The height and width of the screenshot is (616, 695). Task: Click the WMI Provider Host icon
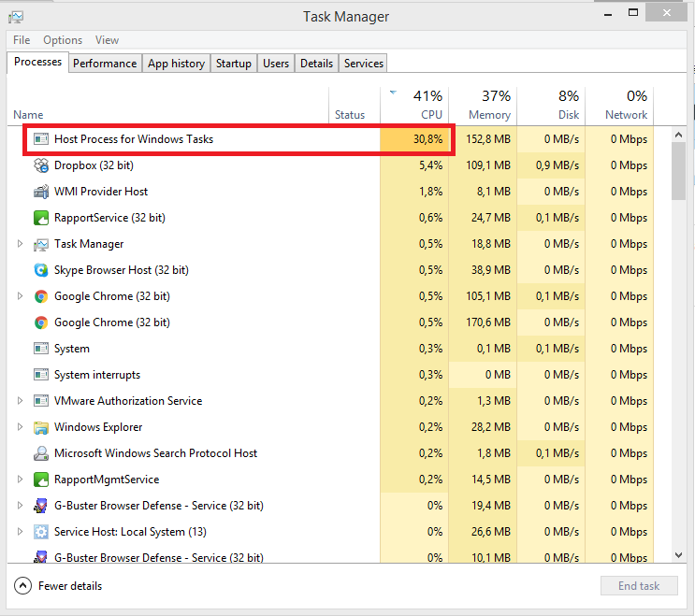(x=41, y=192)
